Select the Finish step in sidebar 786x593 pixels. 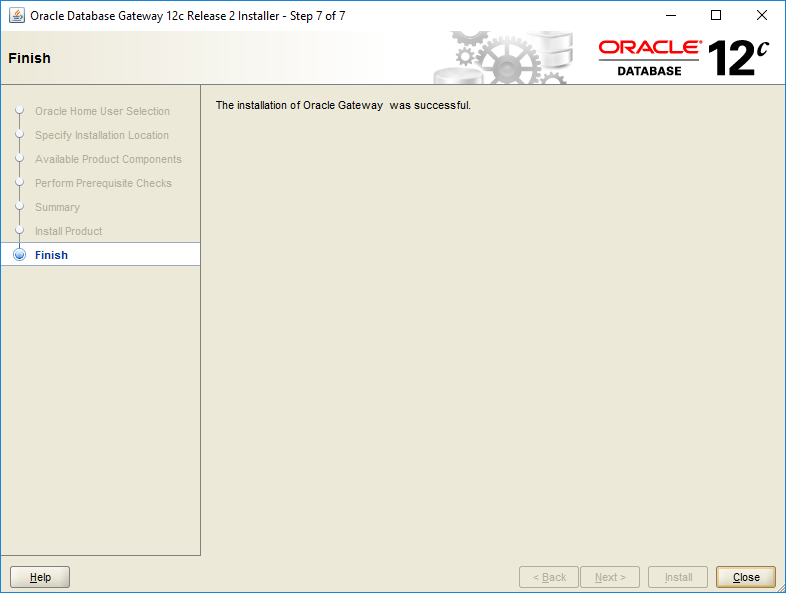click(100, 255)
